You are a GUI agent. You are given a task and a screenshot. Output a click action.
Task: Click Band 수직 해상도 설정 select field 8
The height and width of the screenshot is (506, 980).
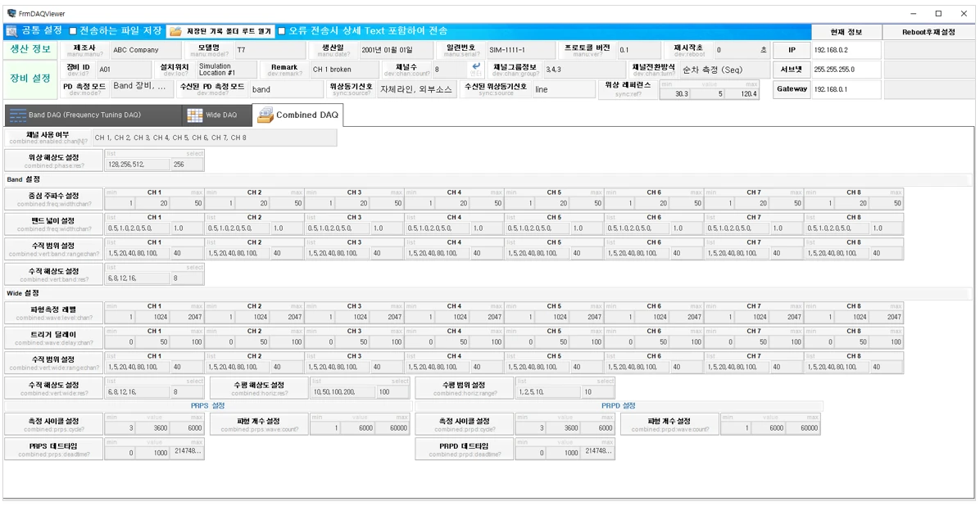(x=188, y=278)
